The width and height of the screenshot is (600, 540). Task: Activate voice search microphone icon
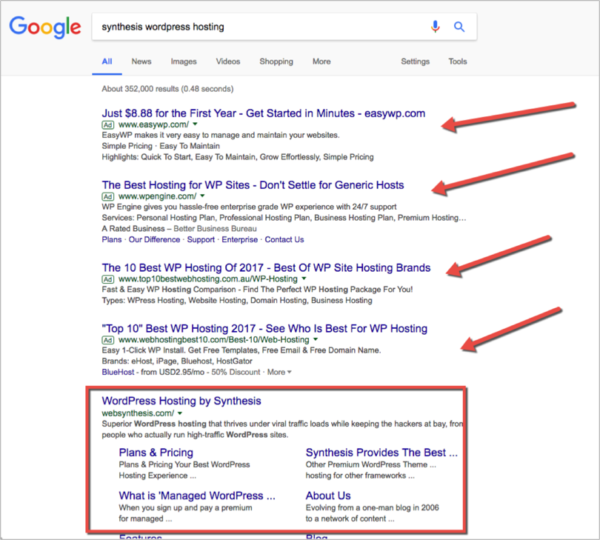(x=435, y=27)
